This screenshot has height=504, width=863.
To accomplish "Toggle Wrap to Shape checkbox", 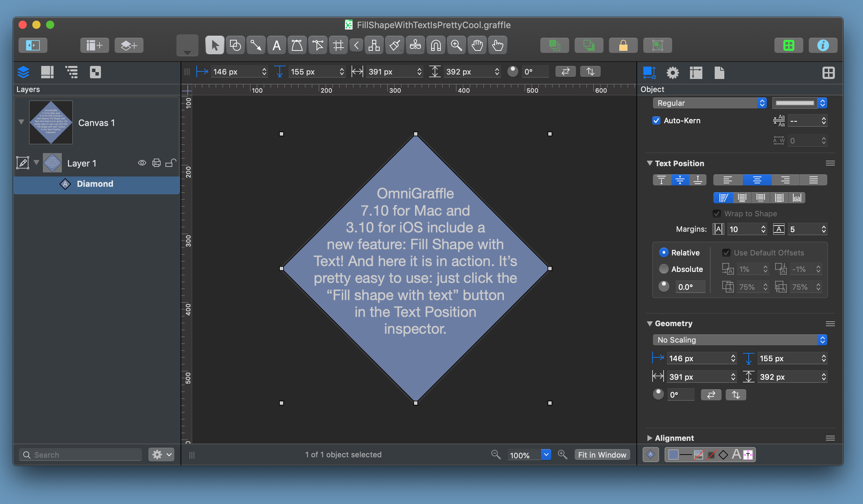I will point(717,214).
